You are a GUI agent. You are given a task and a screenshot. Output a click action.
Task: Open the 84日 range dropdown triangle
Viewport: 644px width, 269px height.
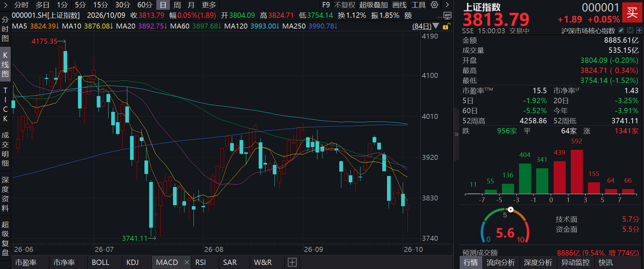[x=436, y=26]
